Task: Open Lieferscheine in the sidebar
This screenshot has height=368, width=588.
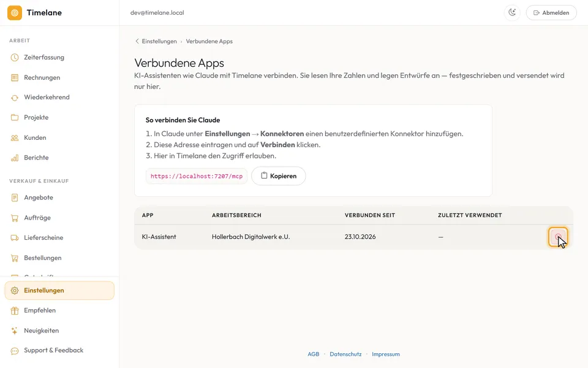Action: [59, 238]
